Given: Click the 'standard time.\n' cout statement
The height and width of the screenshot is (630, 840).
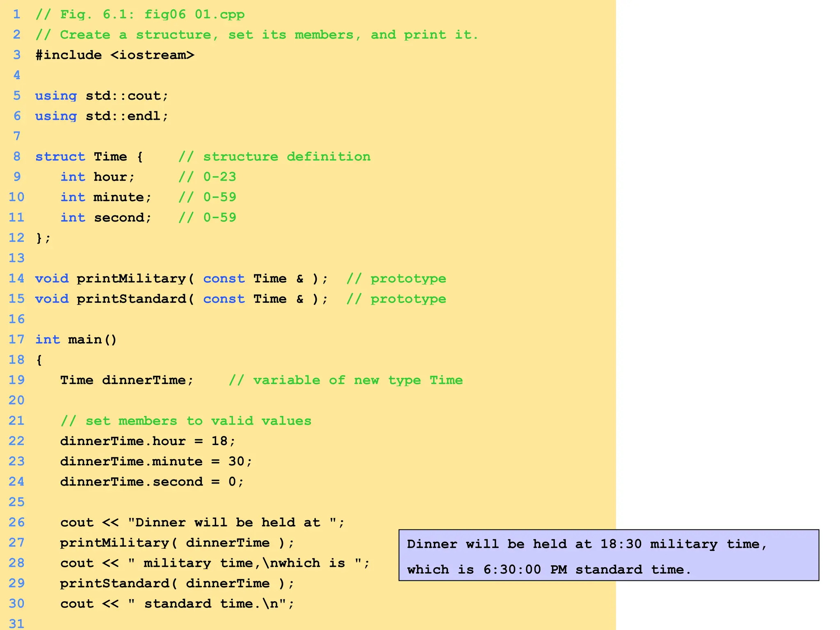Looking at the screenshot, I should click(177, 604).
